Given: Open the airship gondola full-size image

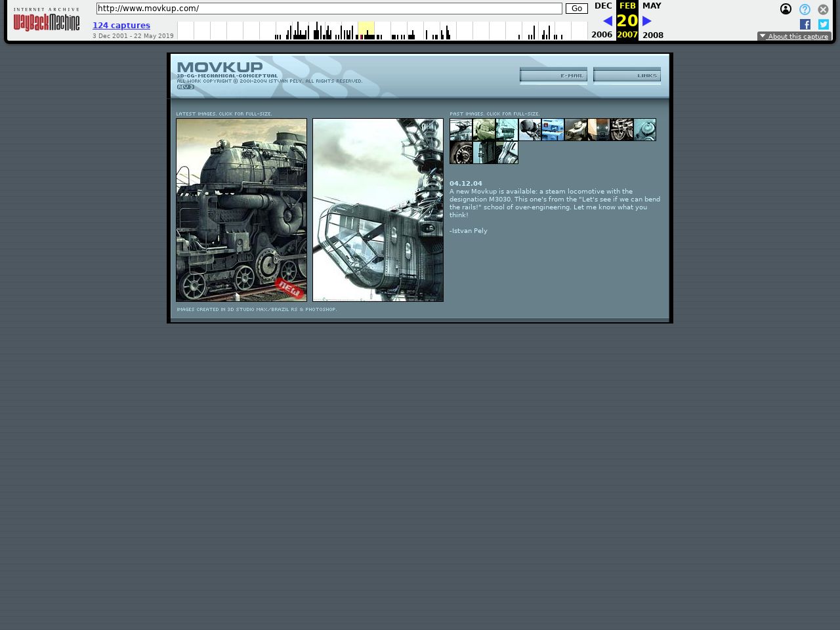Looking at the screenshot, I should [x=378, y=210].
